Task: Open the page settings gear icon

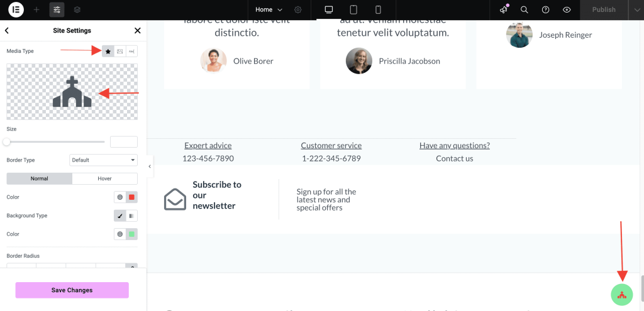Action: point(298,10)
